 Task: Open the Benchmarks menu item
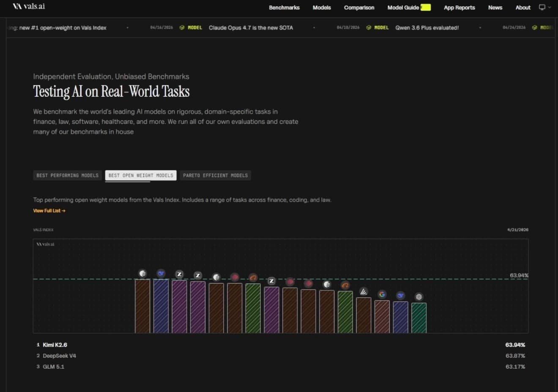tap(284, 8)
